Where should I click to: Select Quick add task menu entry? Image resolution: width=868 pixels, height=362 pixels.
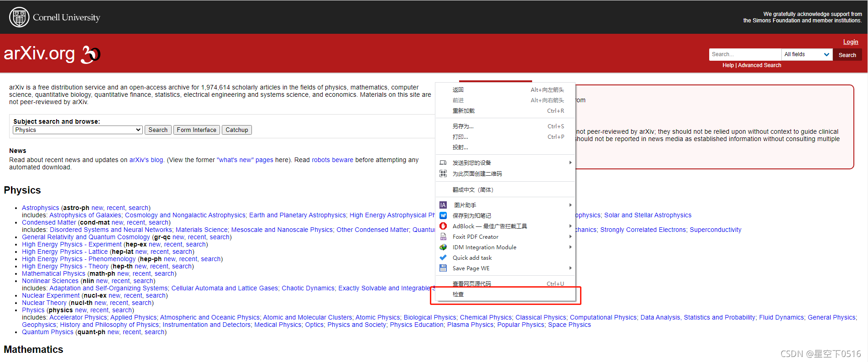(x=505, y=257)
